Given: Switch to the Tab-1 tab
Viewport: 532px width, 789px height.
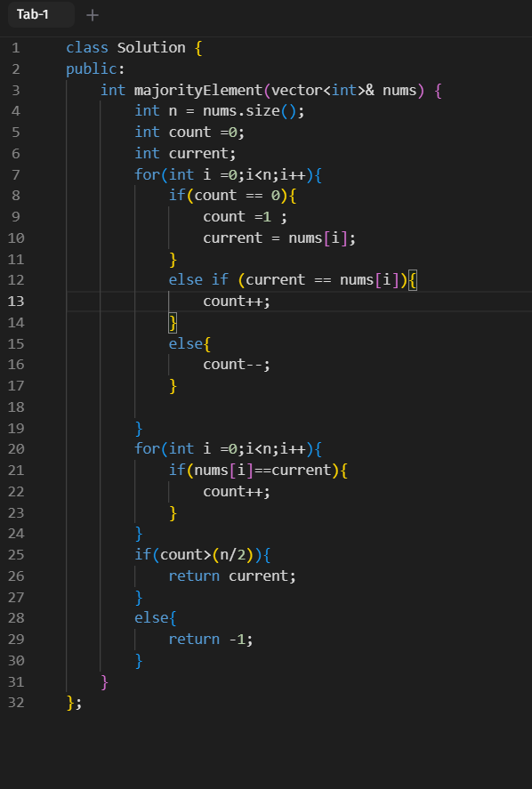Looking at the screenshot, I should point(41,14).
